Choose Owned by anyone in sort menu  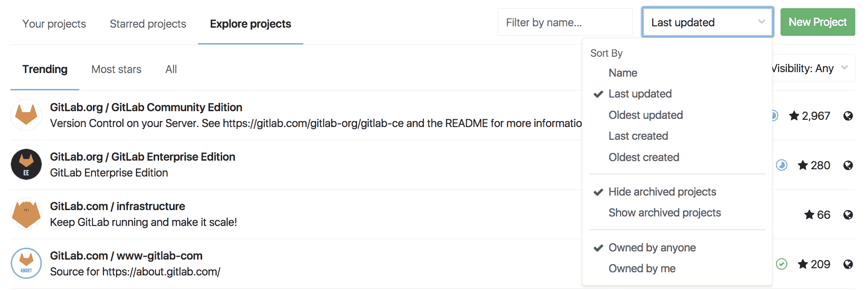click(652, 248)
